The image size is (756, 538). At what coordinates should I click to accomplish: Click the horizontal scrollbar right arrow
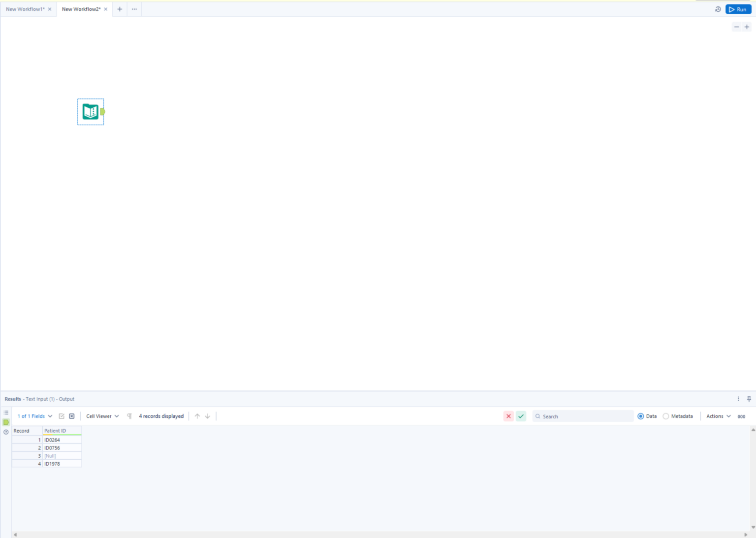click(746, 535)
